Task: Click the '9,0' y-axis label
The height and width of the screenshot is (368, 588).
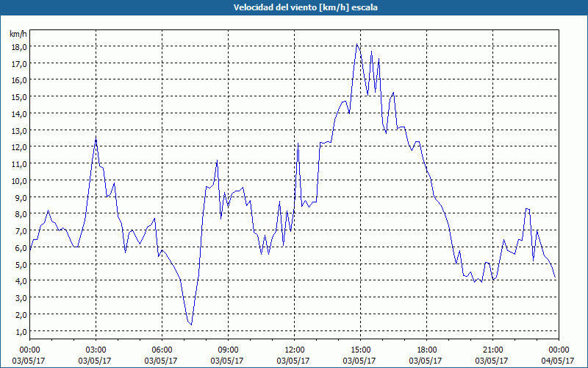Action: point(21,197)
